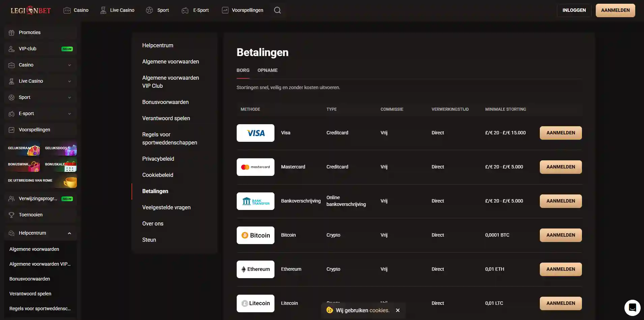Click the VIP-club icon in sidebar

pos(11,49)
